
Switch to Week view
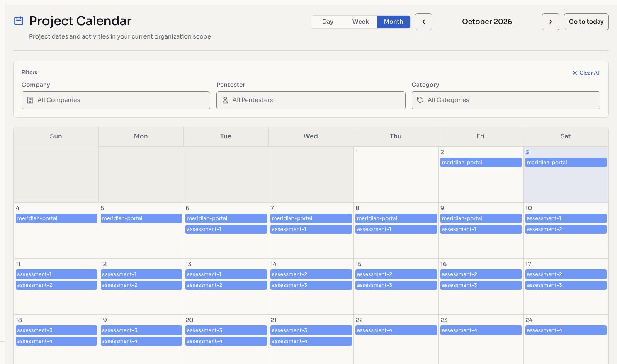360,22
